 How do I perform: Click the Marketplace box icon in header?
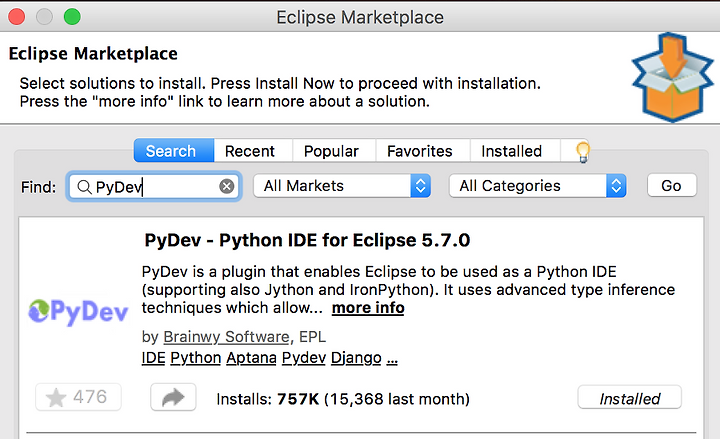[673, 77]
